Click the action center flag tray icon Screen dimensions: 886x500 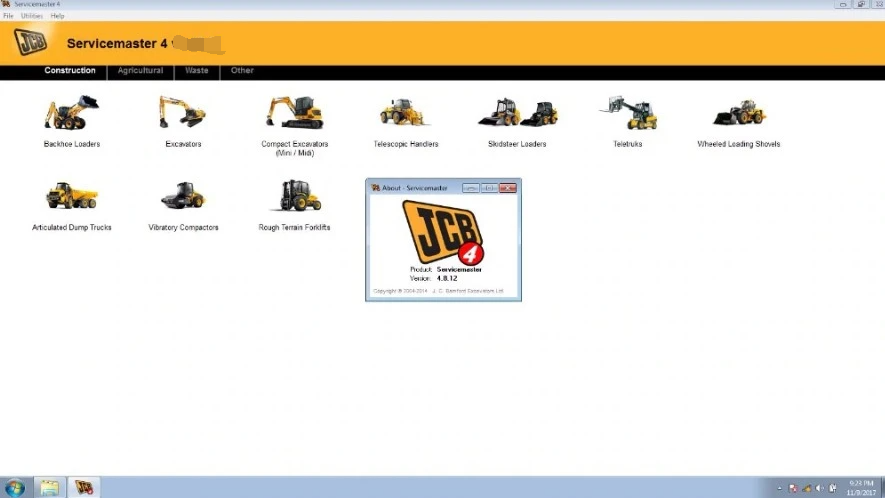pos(793,489)
